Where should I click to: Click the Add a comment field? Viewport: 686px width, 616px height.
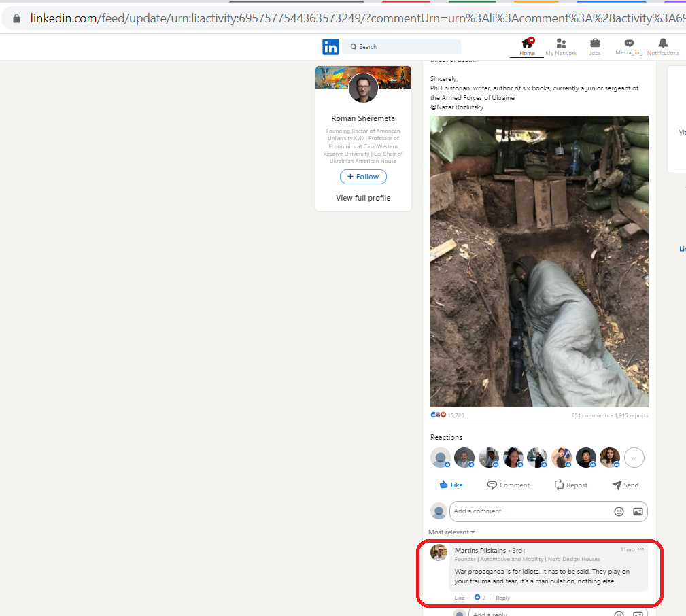click(549, 511)
